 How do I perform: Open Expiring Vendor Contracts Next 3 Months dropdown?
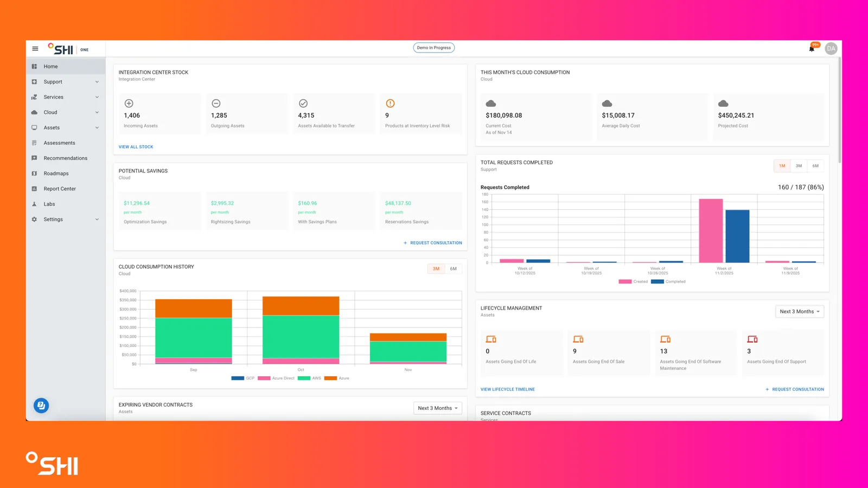438,408
